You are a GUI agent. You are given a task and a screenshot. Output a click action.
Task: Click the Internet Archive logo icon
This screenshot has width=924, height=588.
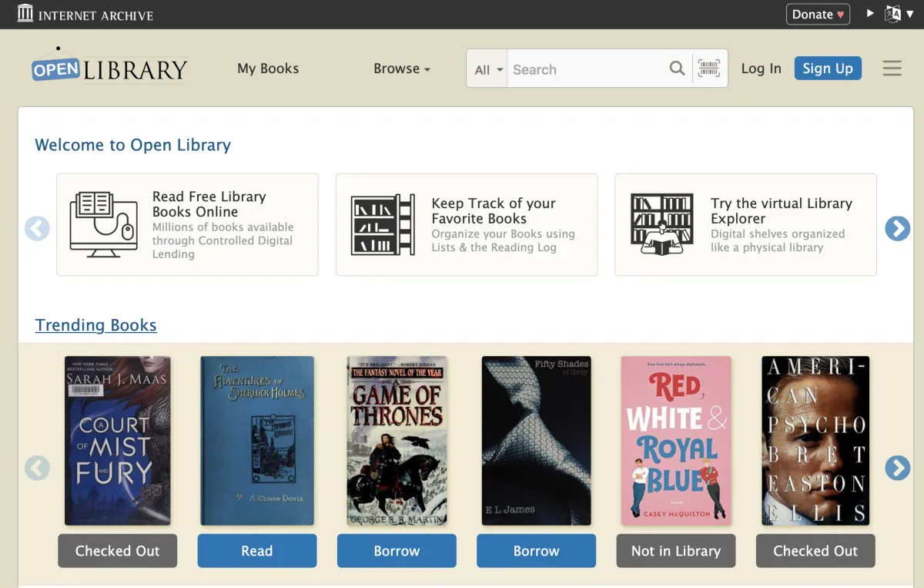point(25,13)
